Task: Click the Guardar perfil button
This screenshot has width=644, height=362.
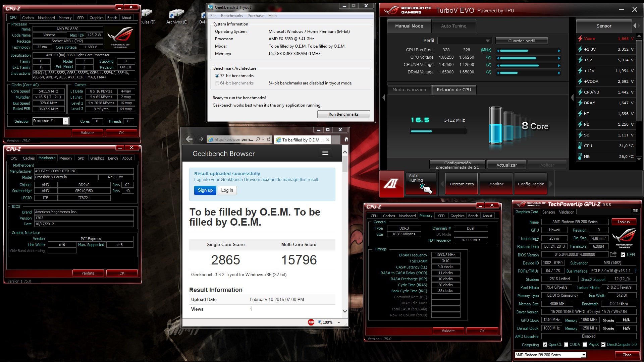Action: point(522,41)
